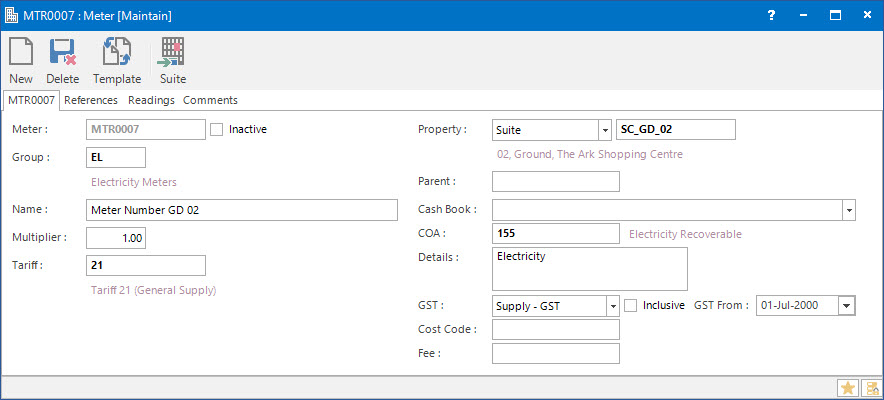The width and height of the screenshot is (884, 400).
Task: Open the Comments tab
Action: point(210,100)
